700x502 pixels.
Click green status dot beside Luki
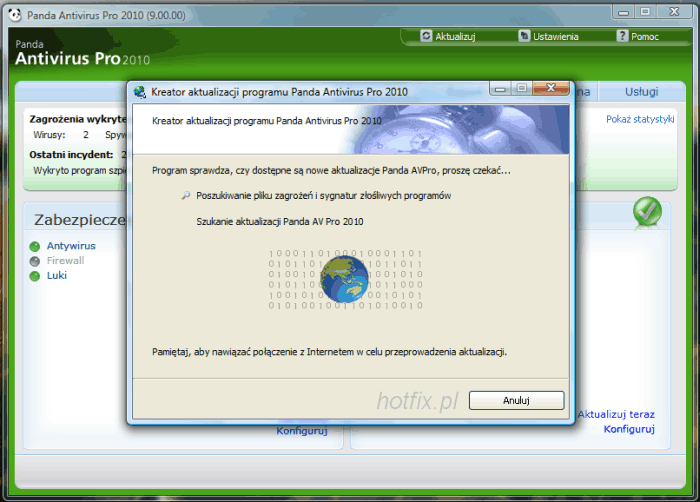pyautogui.click(x=35, y=276)
